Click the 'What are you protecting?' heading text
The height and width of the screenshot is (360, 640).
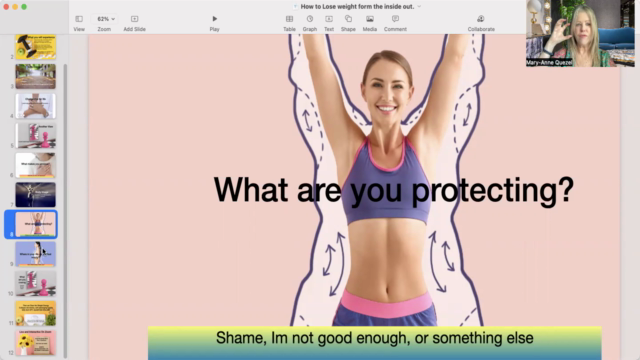pos(394,190)
